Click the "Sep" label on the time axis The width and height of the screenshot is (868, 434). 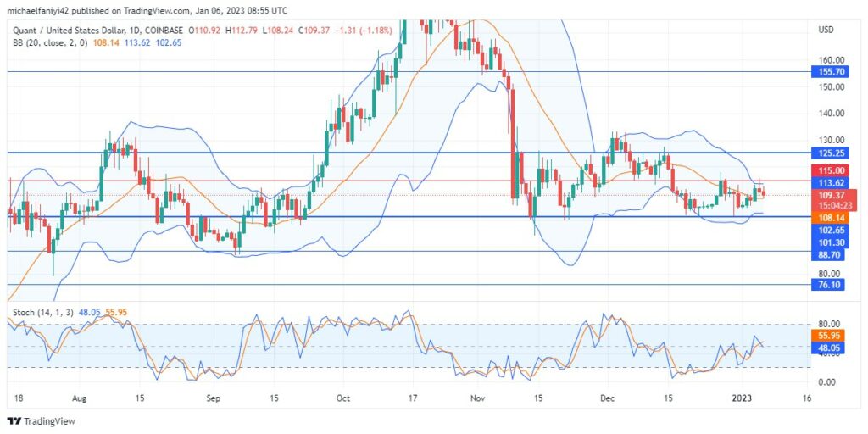pos(214,398)
